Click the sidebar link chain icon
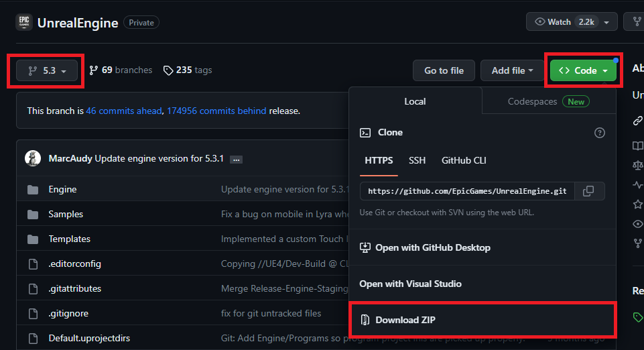Screen dimensions: 644x350 (x=637, y=121)
